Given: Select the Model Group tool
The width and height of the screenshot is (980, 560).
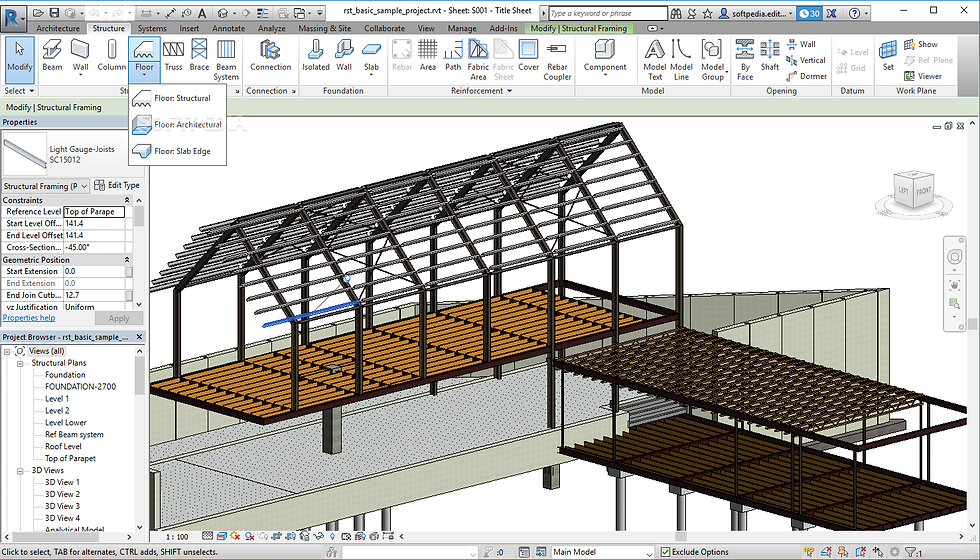Looking at the screenshot, I should click(x=712, y=60).
